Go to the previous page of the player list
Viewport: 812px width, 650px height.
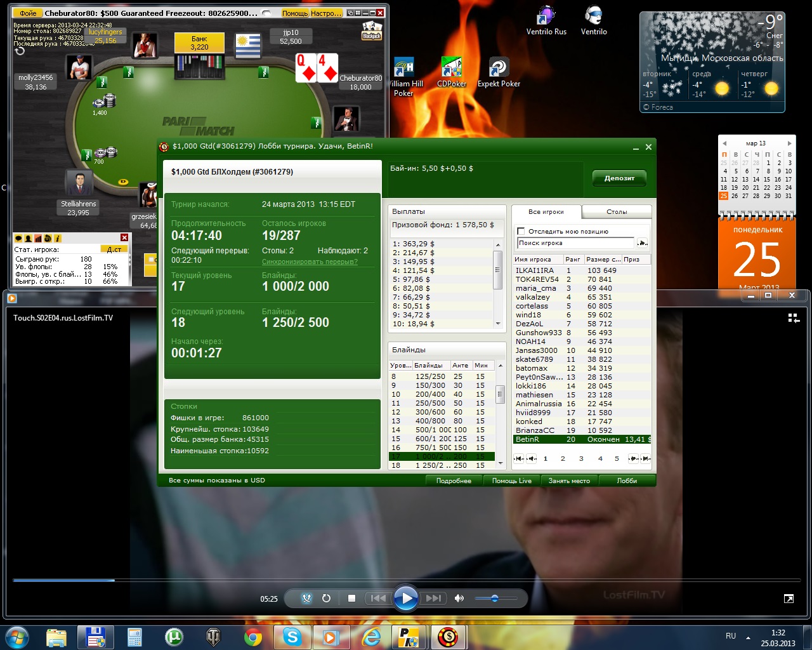532,458
